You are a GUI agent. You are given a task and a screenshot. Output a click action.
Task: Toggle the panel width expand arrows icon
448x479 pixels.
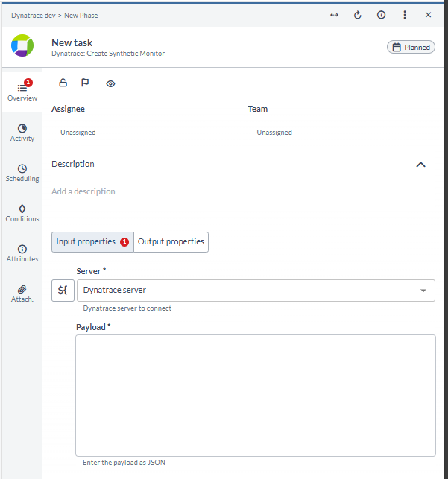pyautogui.click(x=334, y=15)
